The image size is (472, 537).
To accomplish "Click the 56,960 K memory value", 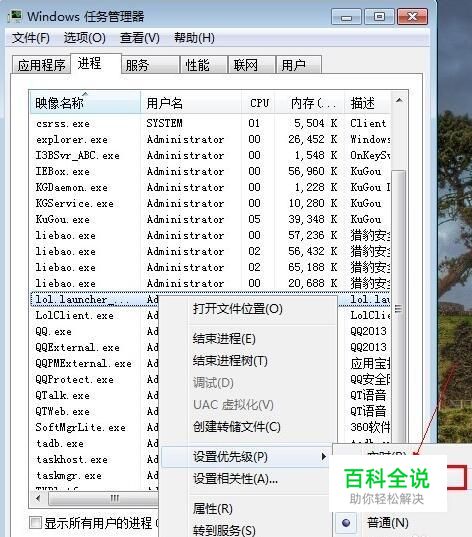I will click(313, 171).
